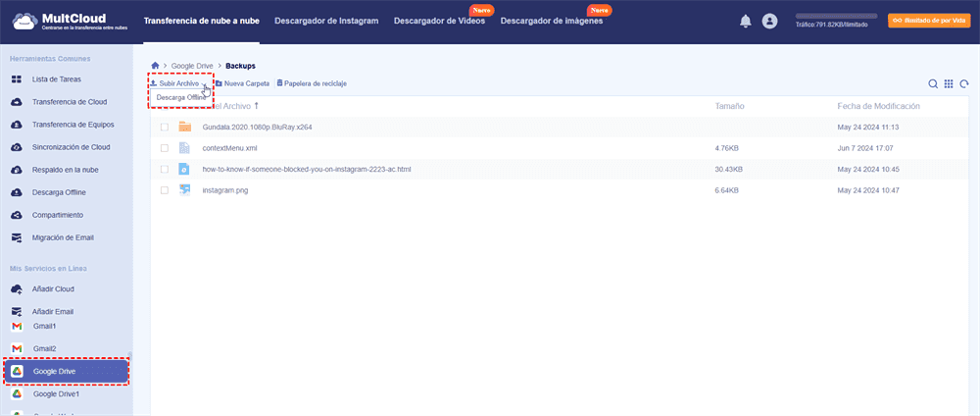Click the Añadir Email icon
The width and height of the screenshot is (980, 416).
click(x=18, y=311)
